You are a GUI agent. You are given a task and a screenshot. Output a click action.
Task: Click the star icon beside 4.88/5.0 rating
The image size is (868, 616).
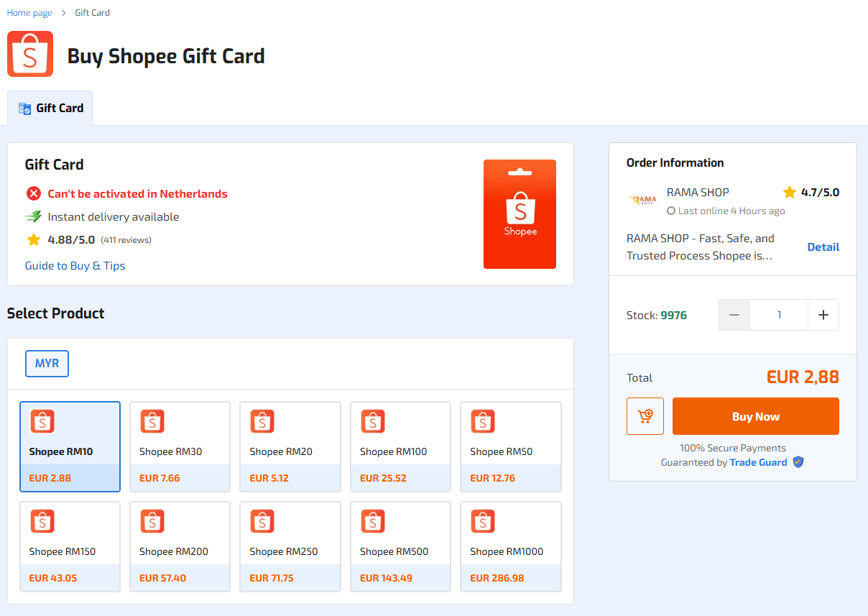34,239
